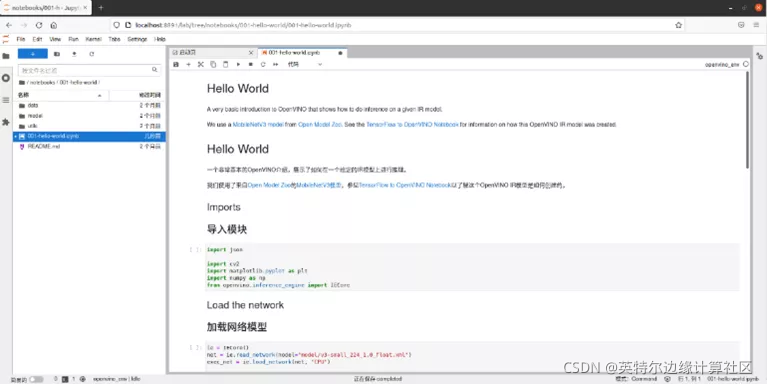
Task: Interrupt the kernel with stop icon
Action: tap(250, 64)
